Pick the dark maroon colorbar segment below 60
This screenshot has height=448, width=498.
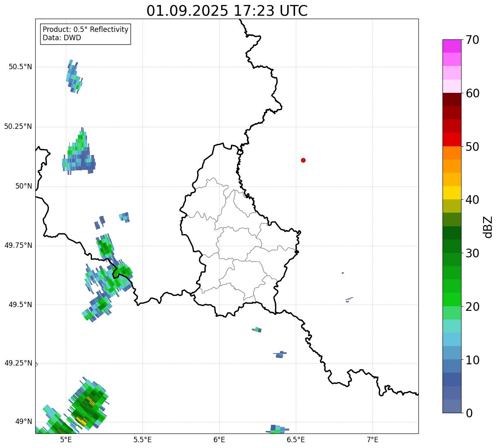pos(452,99)
